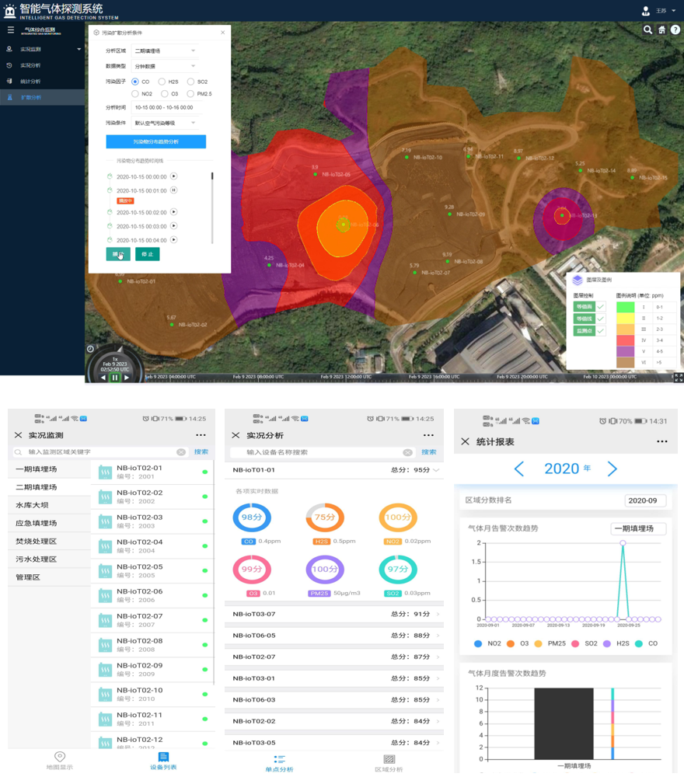Screen dimensions: 684x784
Task: Toggle the hamburger menu icon in sidebar
Action: click(x=10, y=30)
